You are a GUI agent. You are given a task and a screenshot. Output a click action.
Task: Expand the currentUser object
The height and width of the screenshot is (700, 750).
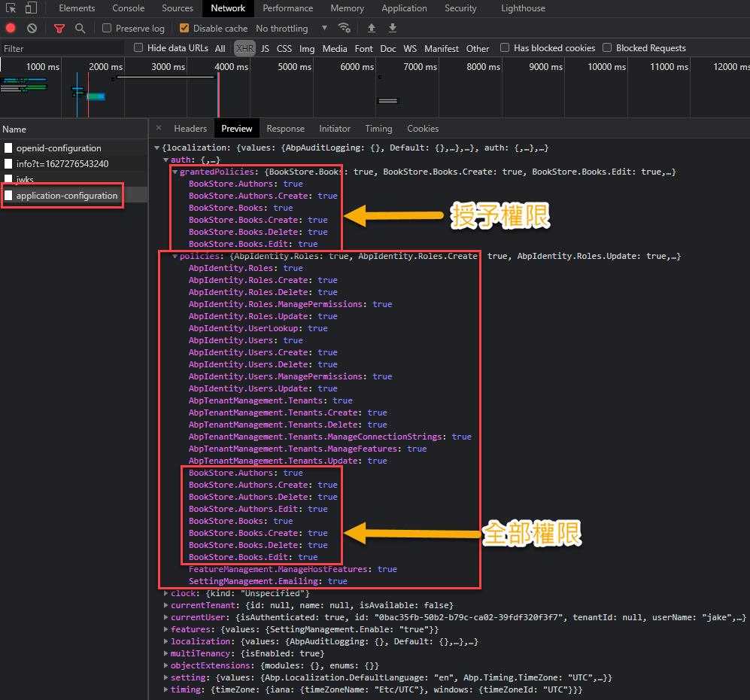coord(166,617)
